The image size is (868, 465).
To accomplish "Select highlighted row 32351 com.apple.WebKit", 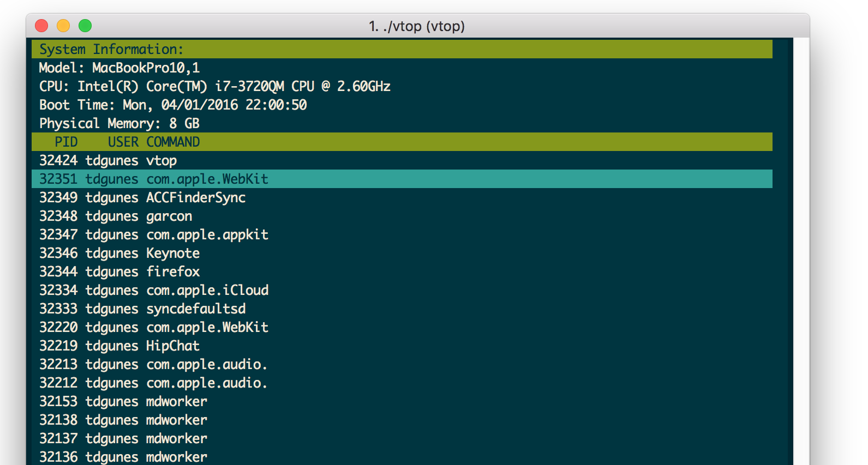I will pyautogui.click(x=402, y=179).
